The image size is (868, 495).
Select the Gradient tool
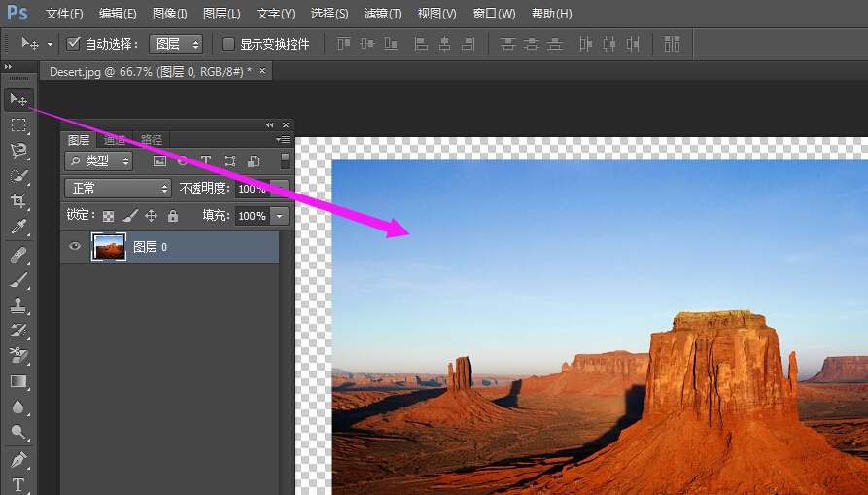tap(18, 382)
